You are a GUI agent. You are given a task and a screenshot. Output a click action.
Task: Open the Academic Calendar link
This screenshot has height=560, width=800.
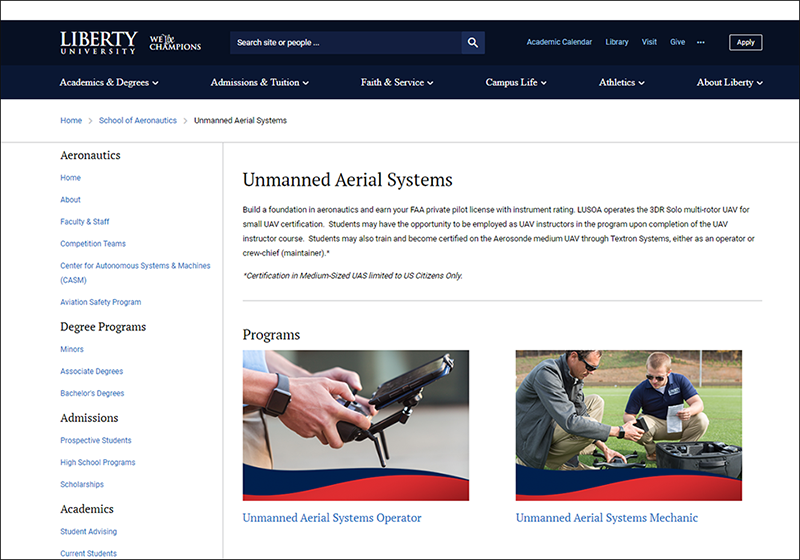click(559, 42)
